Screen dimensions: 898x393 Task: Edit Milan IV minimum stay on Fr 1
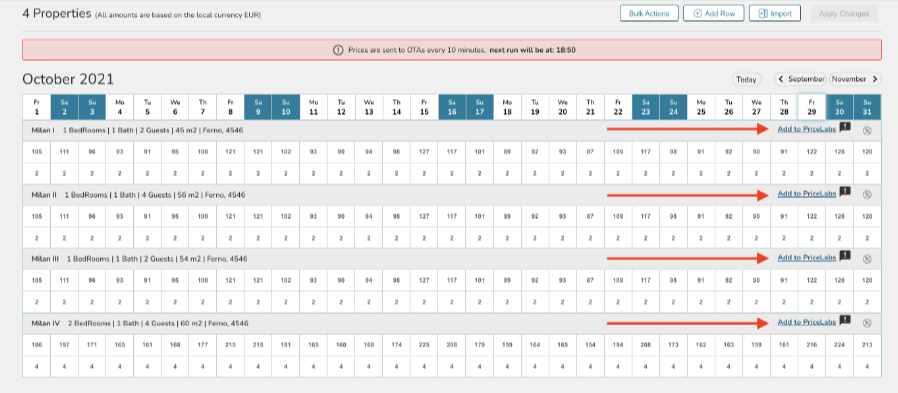tap(37, 367)
